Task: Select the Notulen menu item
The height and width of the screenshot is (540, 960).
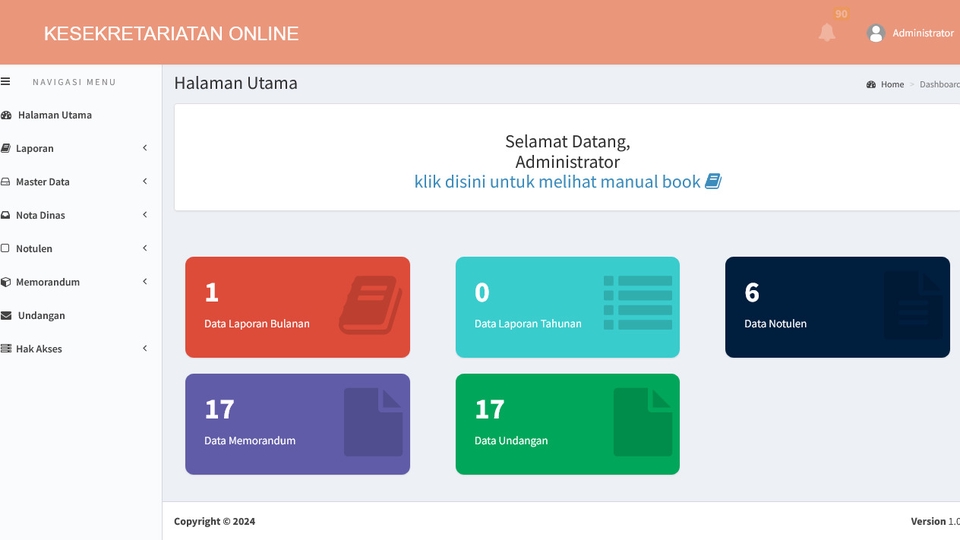Action: pos(81,249)
